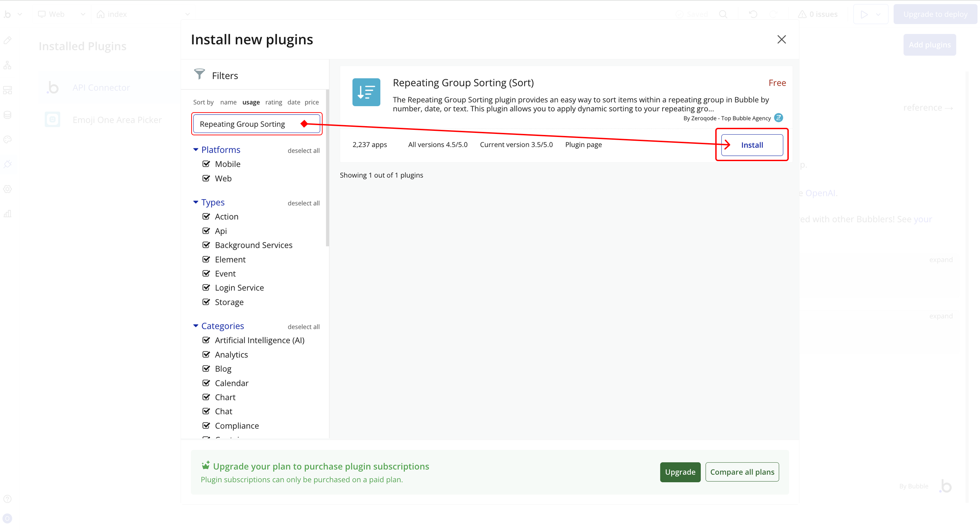Sort plugins by rating
Image resolution: width=980 pixels, height=531 pixels.
[x=274, y=102]
